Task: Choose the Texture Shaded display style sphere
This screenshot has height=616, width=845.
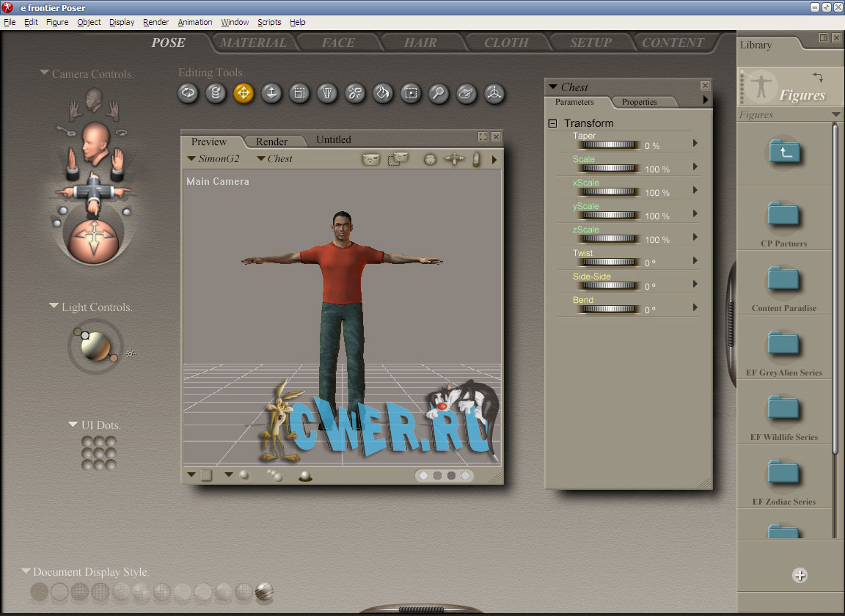Action: point(265,591)
